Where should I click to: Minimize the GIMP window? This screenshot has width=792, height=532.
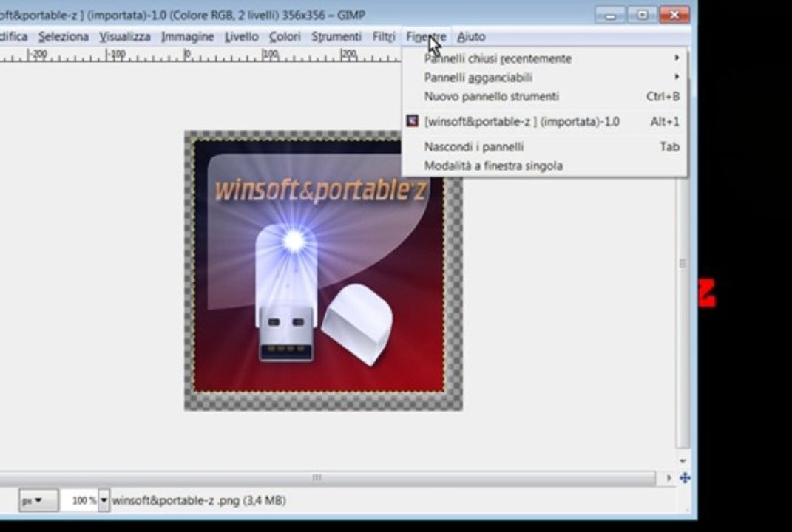[x=610, y=15]
